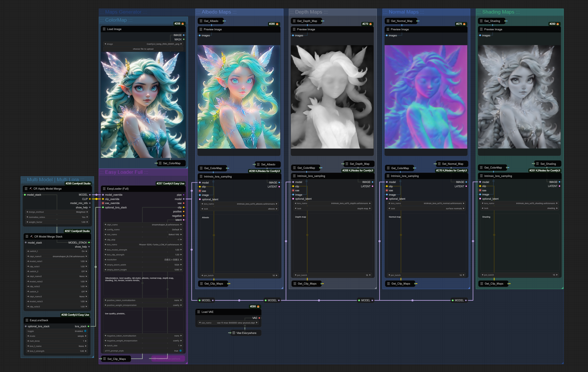Click choose file to upload button
The width and height of the screenshot is (588, 372).
143,49
